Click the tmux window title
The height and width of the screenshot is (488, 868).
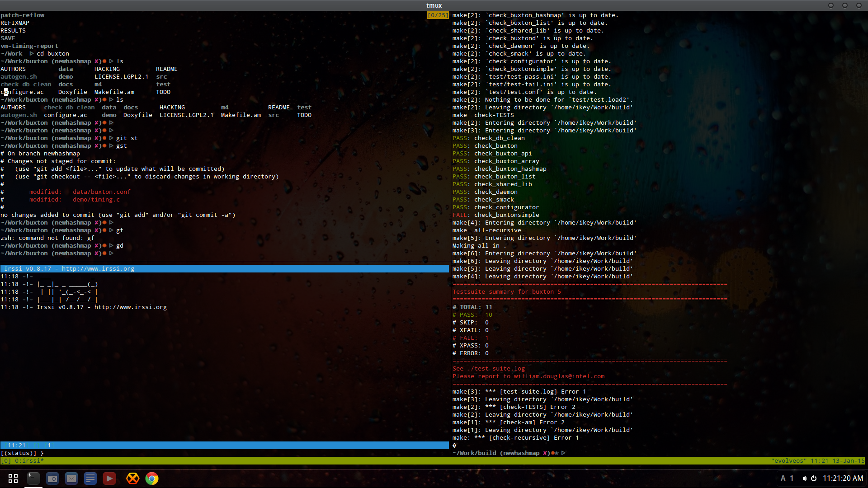[x=434, y=5]
